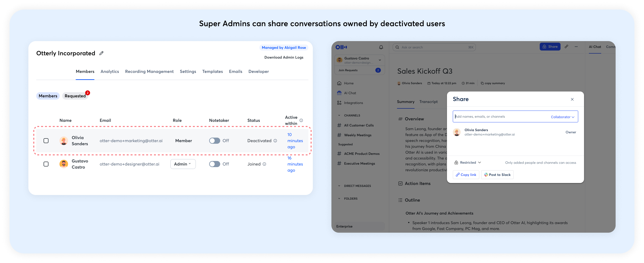Collapse the DIRECT MESSAGES section
The height and width of the screenshot is (263, 644).
point(339,186)
